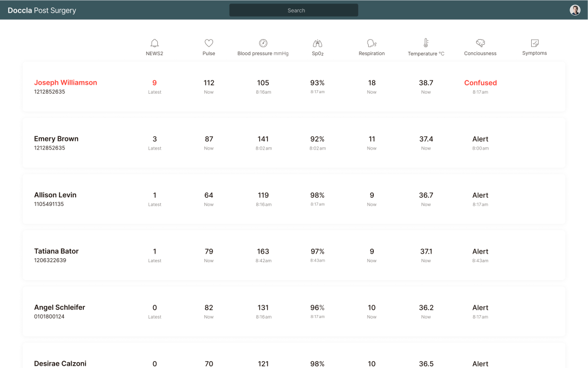Click patient ID 1206322639
This screenshot has width=588, height=368.
51,260
